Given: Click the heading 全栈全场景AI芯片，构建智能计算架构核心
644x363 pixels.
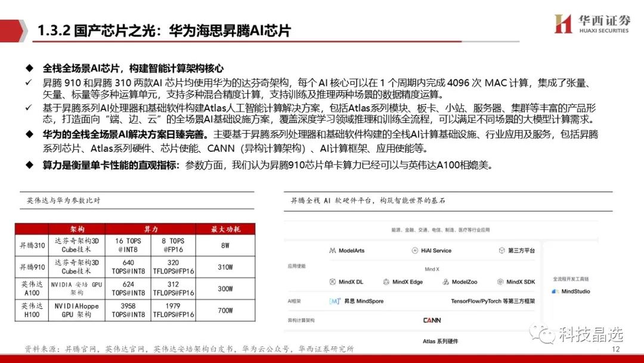Looking at the screenshot, I should click(133, 68).
